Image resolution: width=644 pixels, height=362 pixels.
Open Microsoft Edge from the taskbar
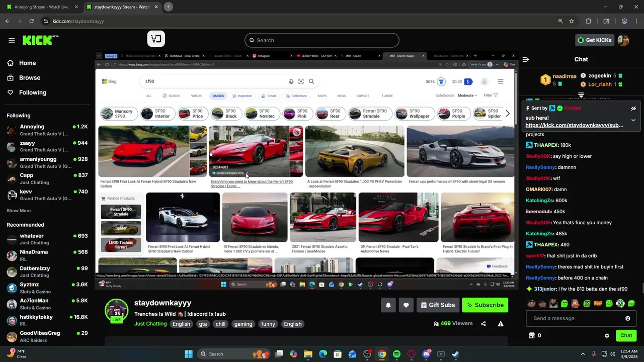click(323, 354)
